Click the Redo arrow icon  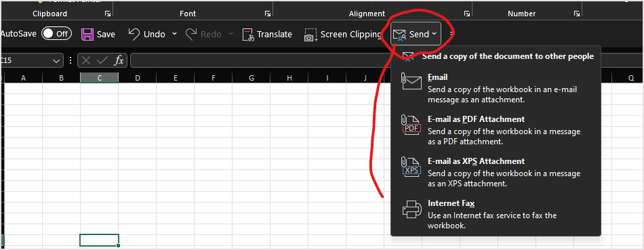[x=191, y=34]
